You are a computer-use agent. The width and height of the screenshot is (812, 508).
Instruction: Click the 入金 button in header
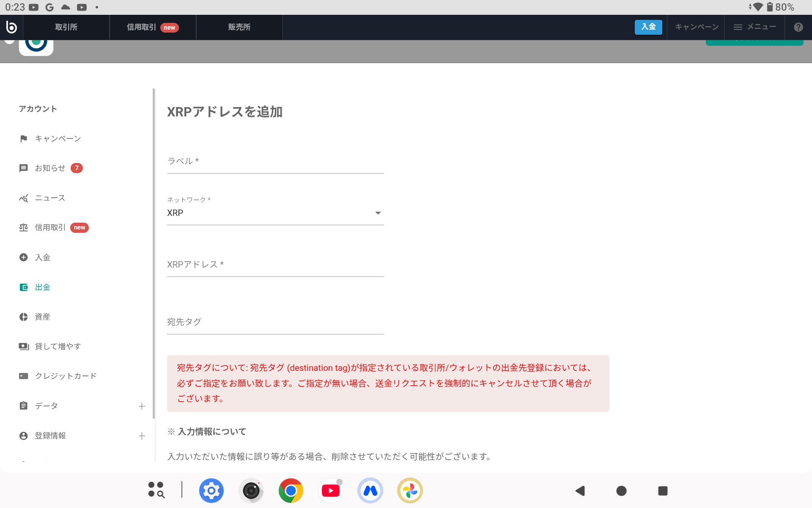coord(648,27)
